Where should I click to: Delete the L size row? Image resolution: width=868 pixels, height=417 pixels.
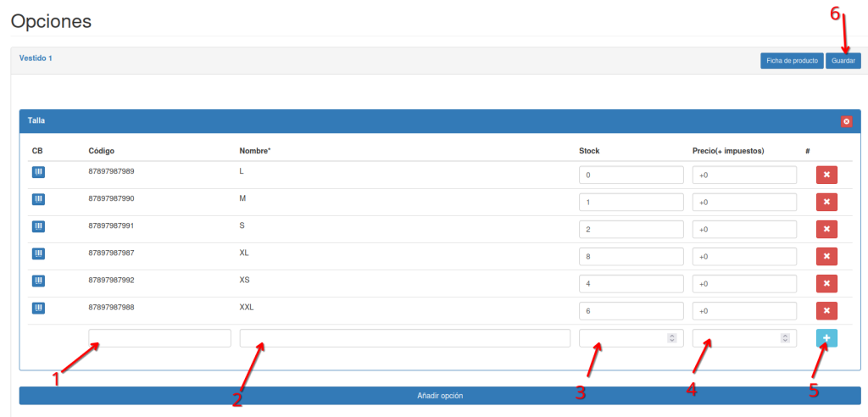point(826,175)
